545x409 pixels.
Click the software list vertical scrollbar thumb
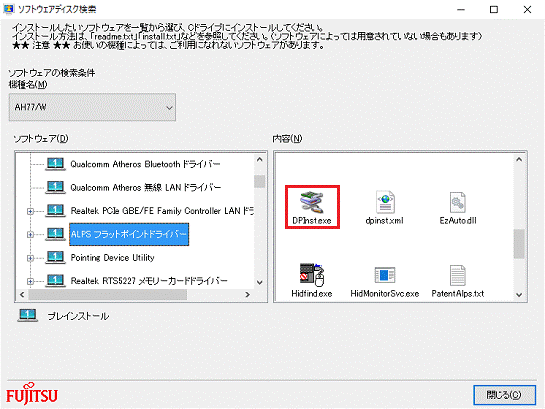pos(260,181)
